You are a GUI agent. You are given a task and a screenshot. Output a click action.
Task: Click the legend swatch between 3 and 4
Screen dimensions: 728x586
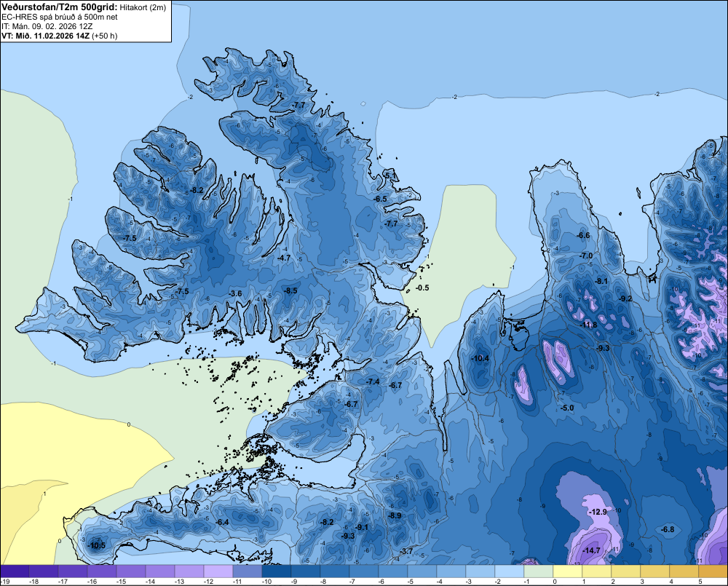point(654,571)
